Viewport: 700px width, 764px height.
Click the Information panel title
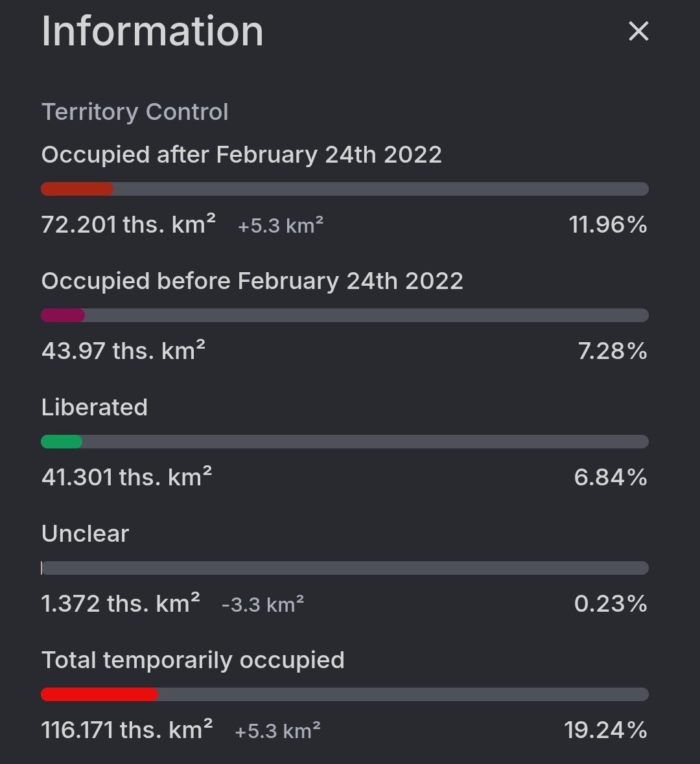[x=152, y=31]
